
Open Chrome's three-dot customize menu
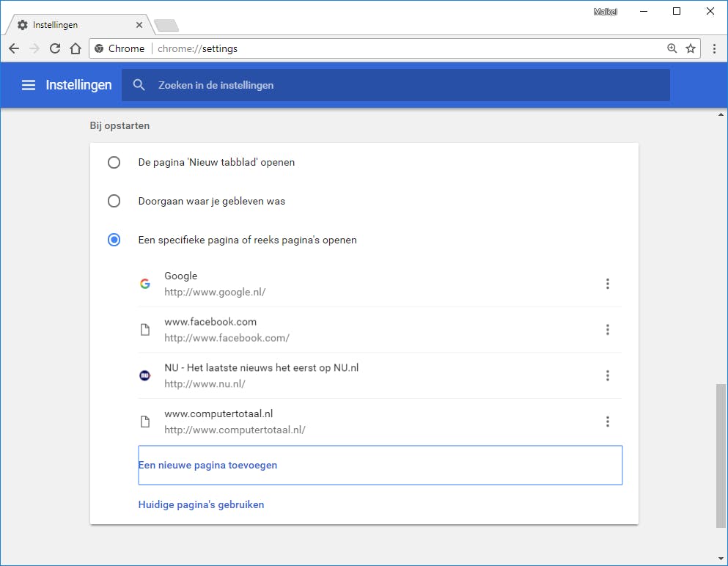coord(715,48)
